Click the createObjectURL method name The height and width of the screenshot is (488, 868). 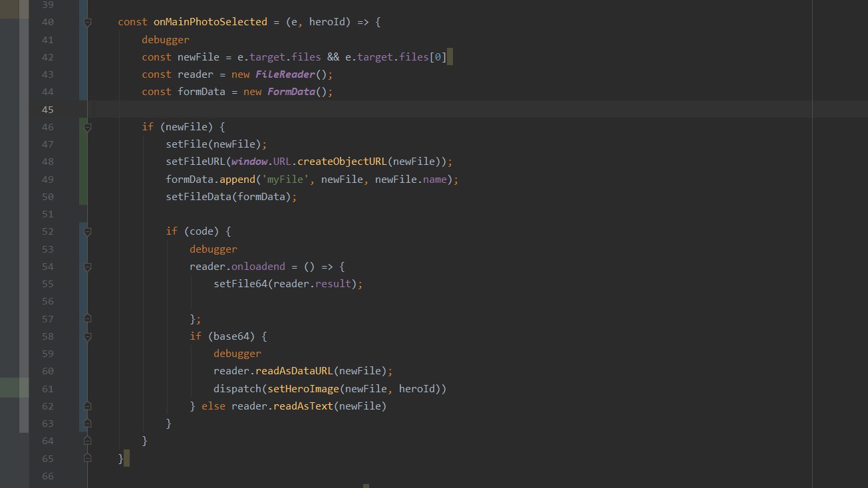point(342,162)
